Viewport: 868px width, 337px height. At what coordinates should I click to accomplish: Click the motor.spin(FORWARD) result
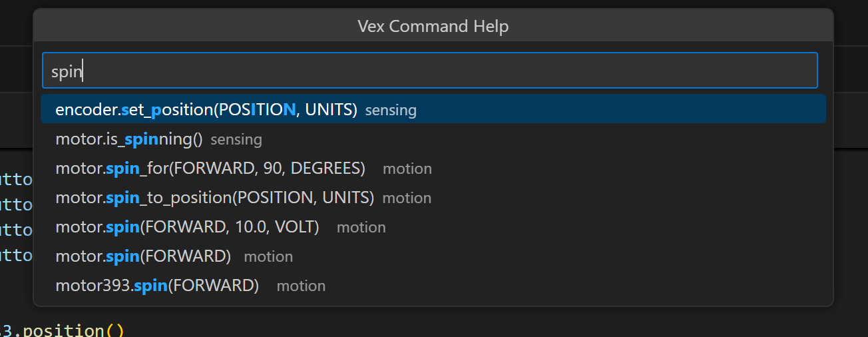pos(143,257)
